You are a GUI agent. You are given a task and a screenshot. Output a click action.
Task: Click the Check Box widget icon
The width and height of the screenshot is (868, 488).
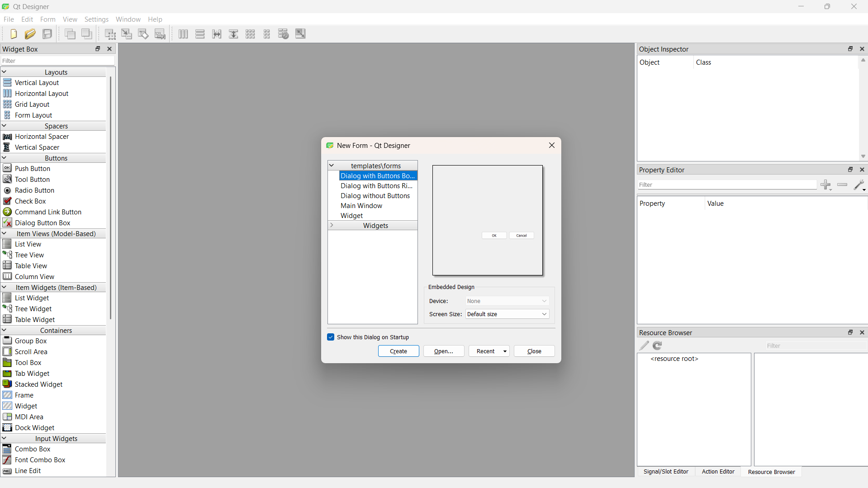point(7,201)
